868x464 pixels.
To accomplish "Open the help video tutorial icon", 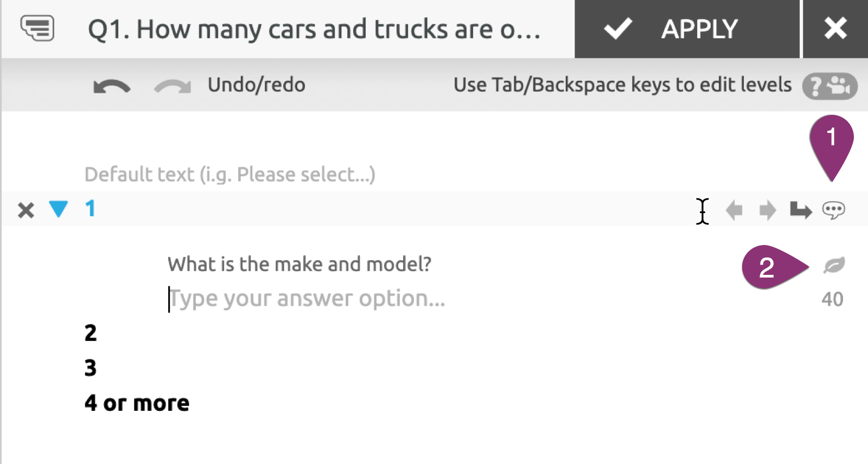I will [x=829, y=86].
